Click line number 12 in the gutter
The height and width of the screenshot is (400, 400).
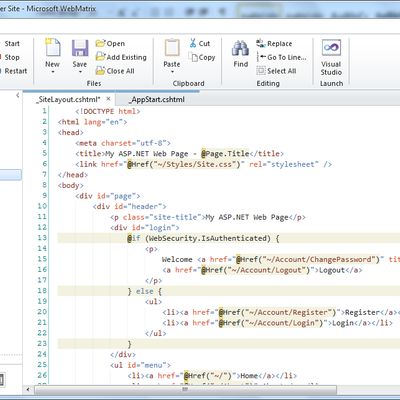coord(42,228)
